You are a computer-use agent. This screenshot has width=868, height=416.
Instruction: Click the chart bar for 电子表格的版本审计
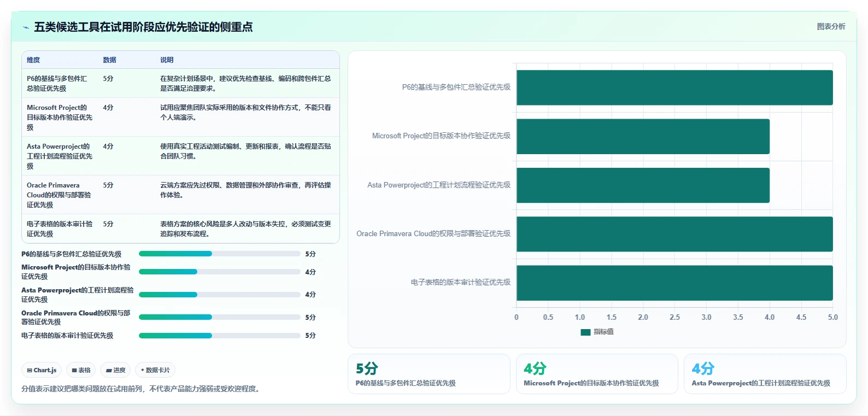675,283
